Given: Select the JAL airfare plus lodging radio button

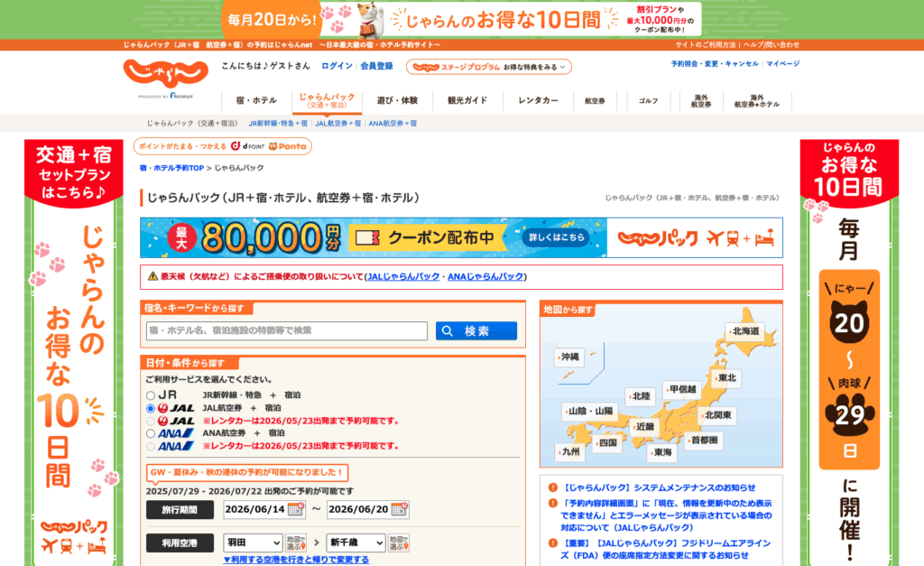Looking at the screenshot, I should tap(151, 409).
